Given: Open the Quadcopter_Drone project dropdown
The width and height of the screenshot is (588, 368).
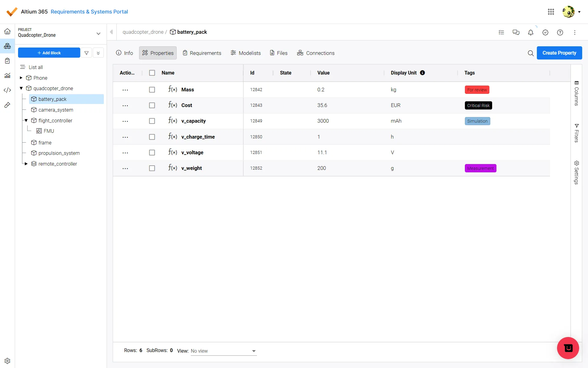Looking at the screenshot, I should [98, 33].
